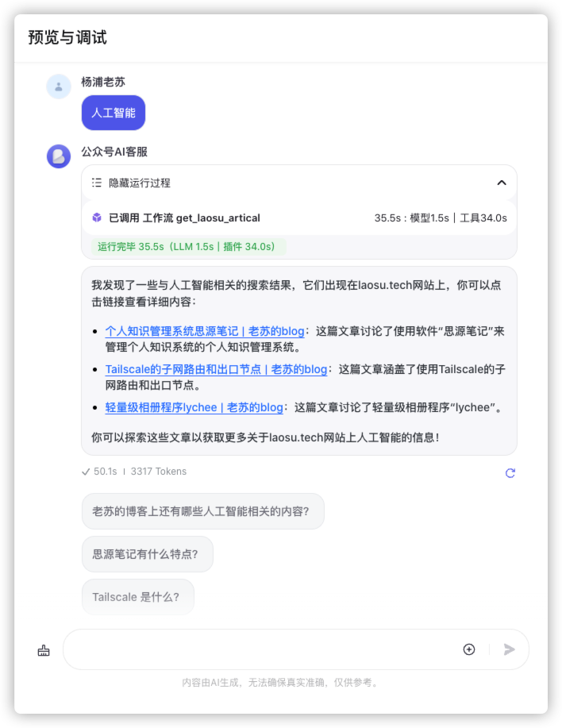Viewport: 562px width, 728px height.
Task: Click the plus circle attachment icon
Action: (x=469, y=649)
